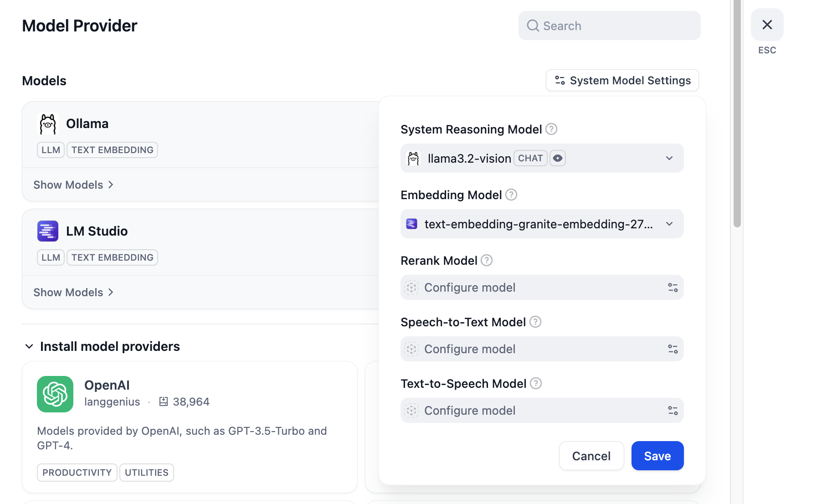Open Text-to-Speech Configure model selector

[541, 411]
